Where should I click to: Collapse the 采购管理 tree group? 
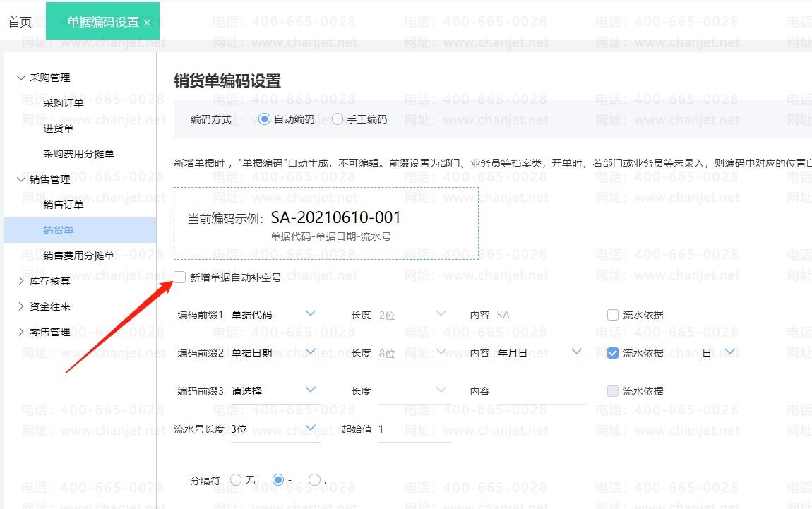point(20,78)
